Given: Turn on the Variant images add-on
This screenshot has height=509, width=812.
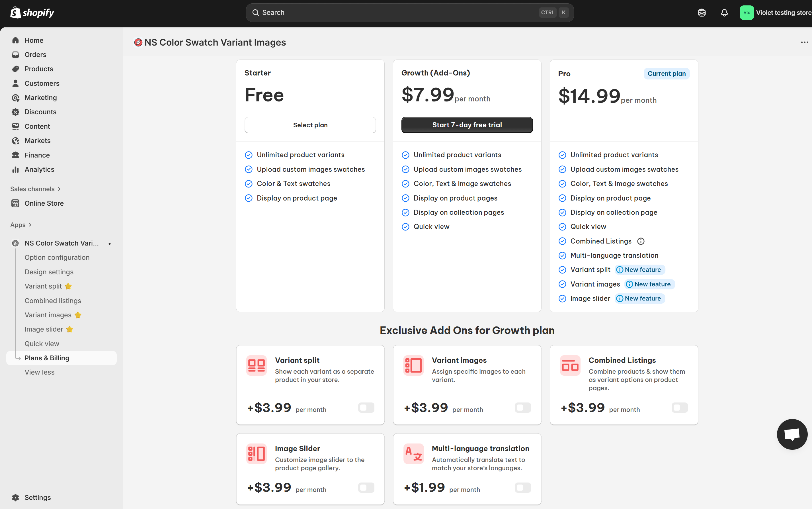Looking at the screenshot, I should tap(523, 408).
